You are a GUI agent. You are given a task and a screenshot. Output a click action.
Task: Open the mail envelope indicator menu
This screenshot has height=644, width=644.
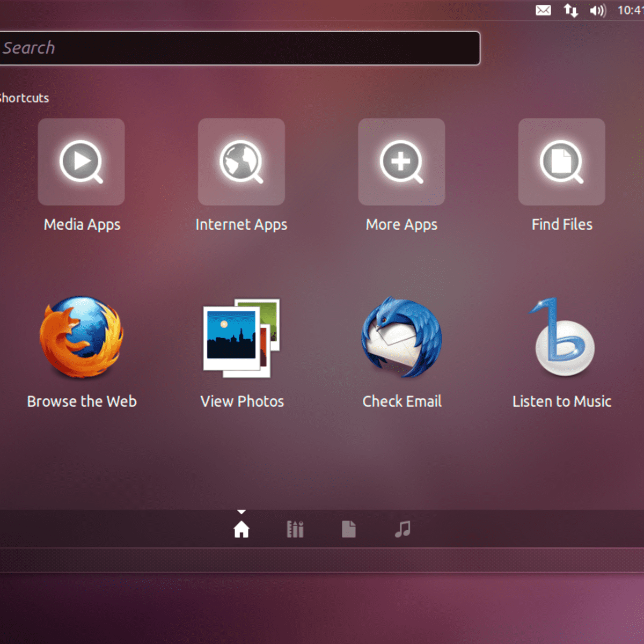point(543,10)
